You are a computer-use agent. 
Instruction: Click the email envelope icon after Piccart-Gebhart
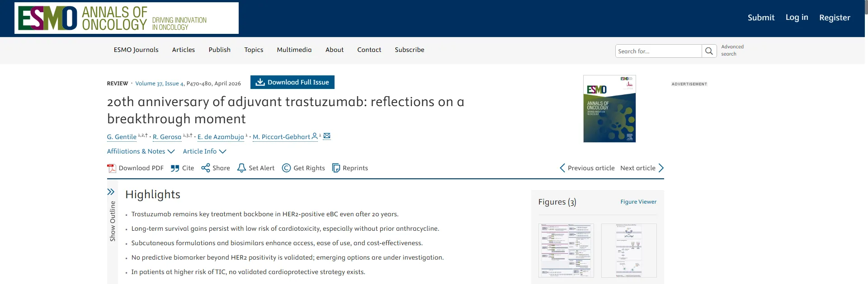click(327, 136)
